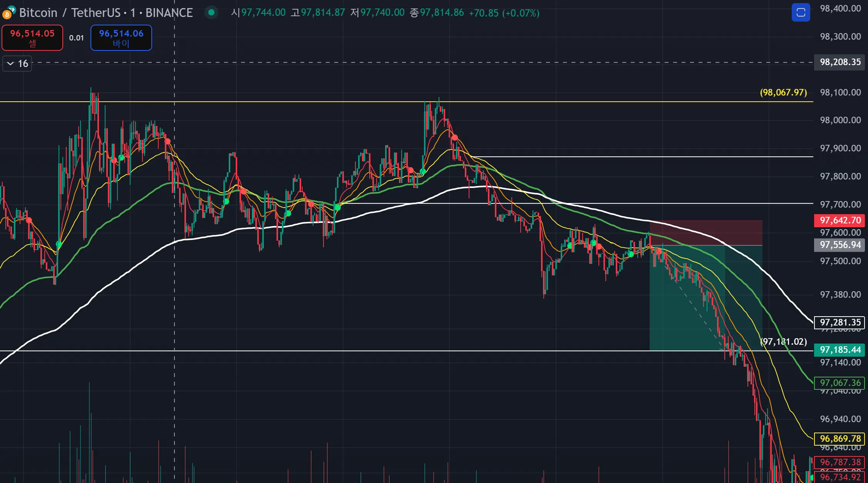Select the red stop-loss zone of short position
The width and height of the screenshot is (868, 483).
coord(706,233)
